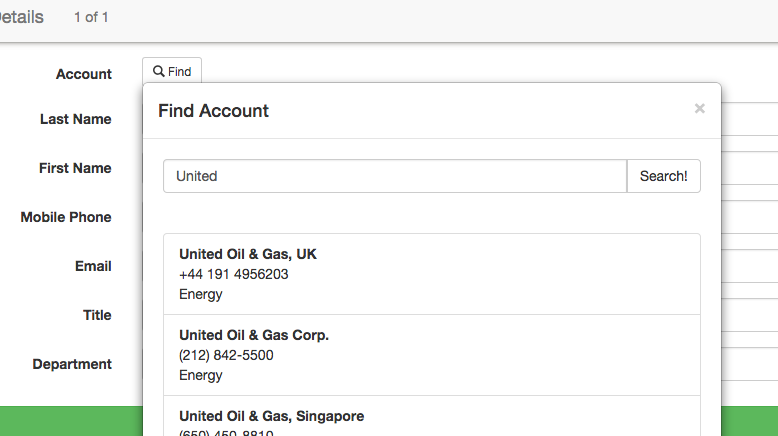Click the Find Account dialog title
Image resolution: width=778 pixels, height=436 pixels.
click(x=213, y=111)
